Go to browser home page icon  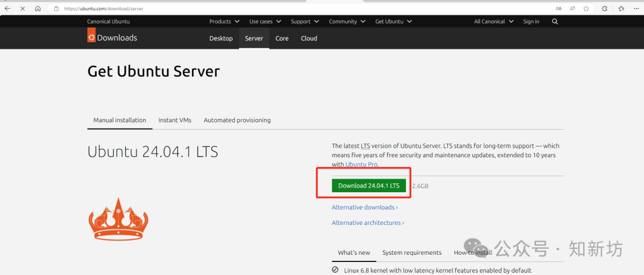click(38, 9)
